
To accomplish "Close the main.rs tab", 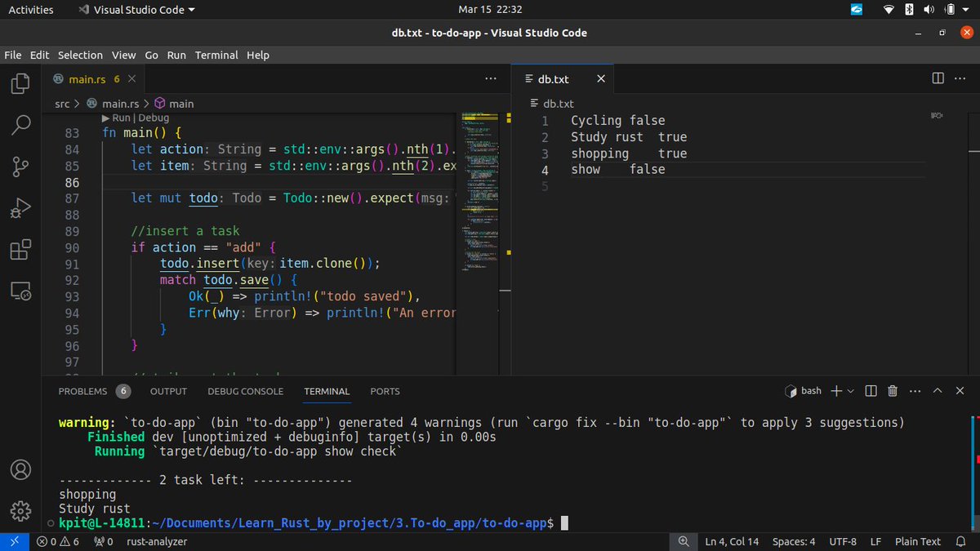I will coord(132,79).
